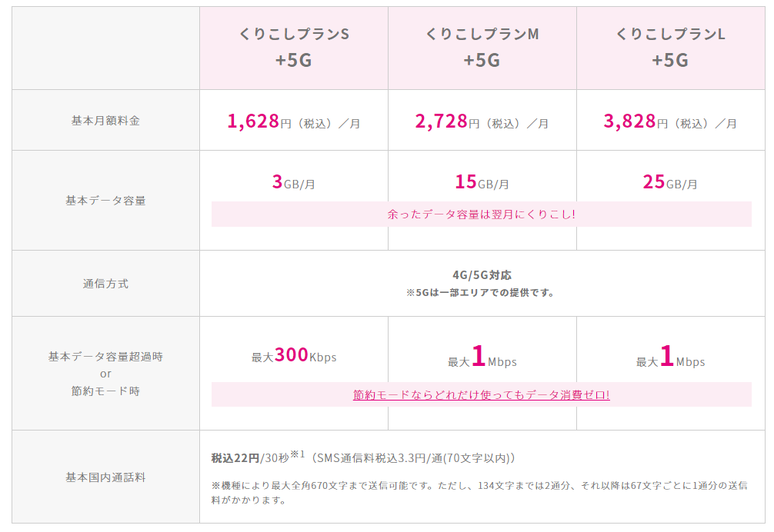Viewport: 774px width, 532px height.
Task: Click the 基本国内通話料 row label
Action: [105, 477]
